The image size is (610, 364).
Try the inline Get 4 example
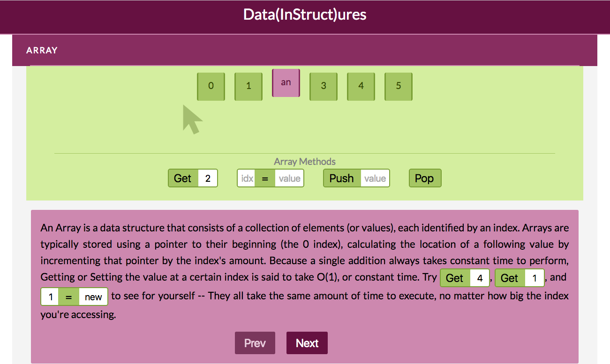click(454, 278)
